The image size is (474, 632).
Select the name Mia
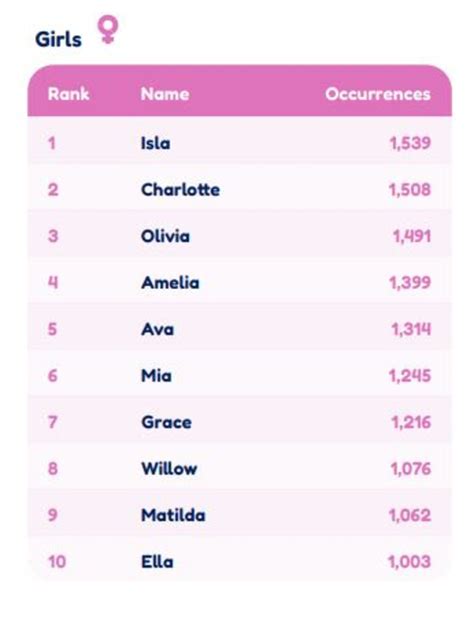pos(156,376)
